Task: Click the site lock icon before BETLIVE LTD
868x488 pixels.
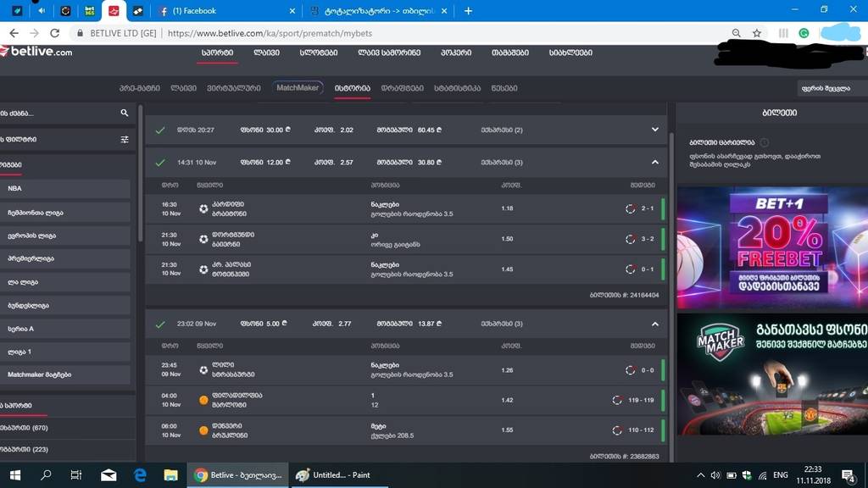Action: [x=81, y=33]
